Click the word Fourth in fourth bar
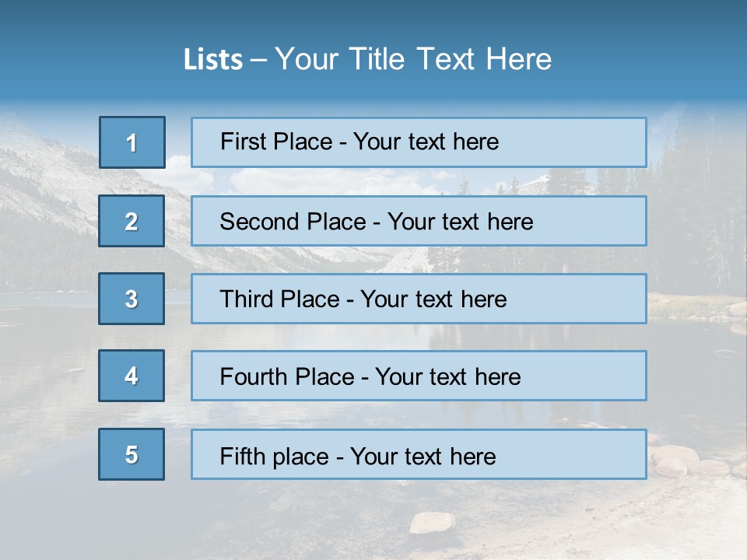The height and width of the screenshot is (560, 747). [254, 376]
